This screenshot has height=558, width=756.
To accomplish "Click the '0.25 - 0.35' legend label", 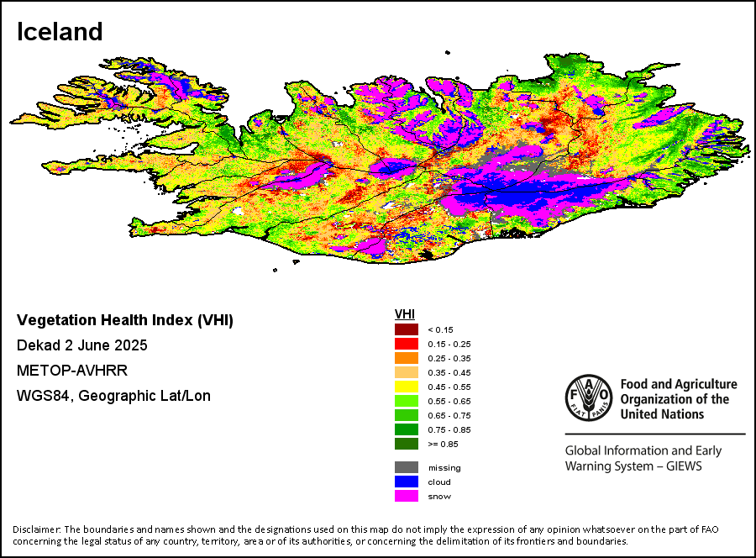I will (x=449, y=358).
